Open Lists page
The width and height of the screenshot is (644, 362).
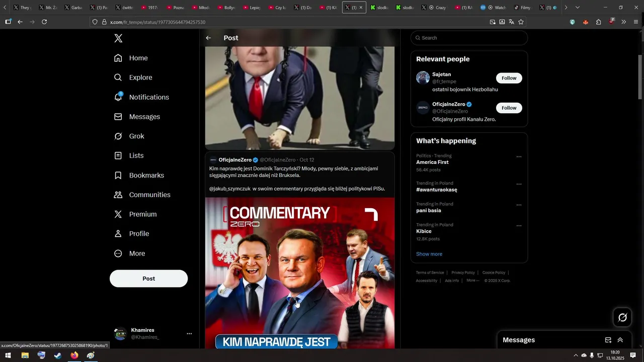129,156
